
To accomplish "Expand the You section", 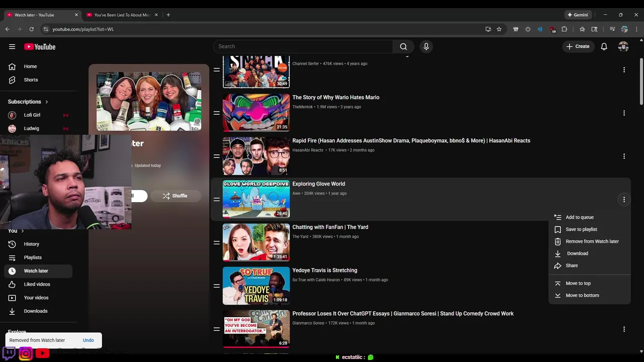I will [16, 231].
